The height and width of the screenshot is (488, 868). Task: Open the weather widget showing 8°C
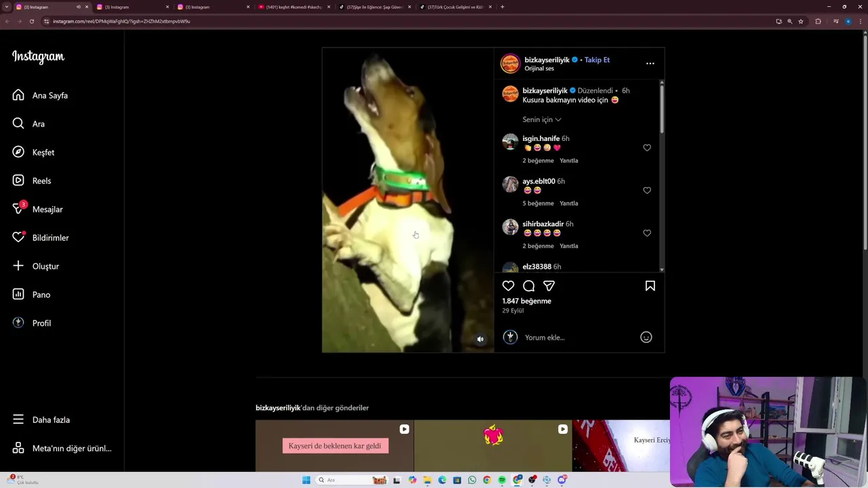[24, 480]
